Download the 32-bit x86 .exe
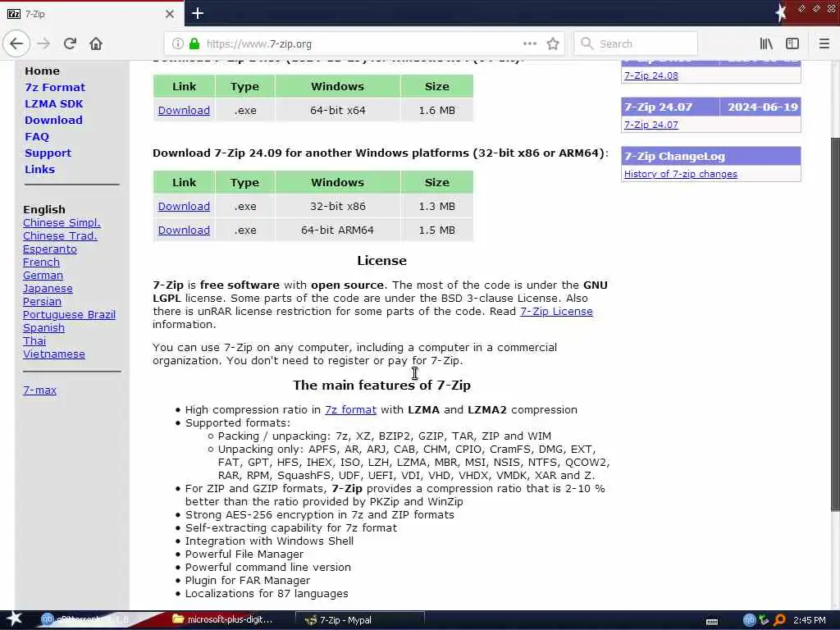The height and width of the screenshot is (630, 840). 184,206
